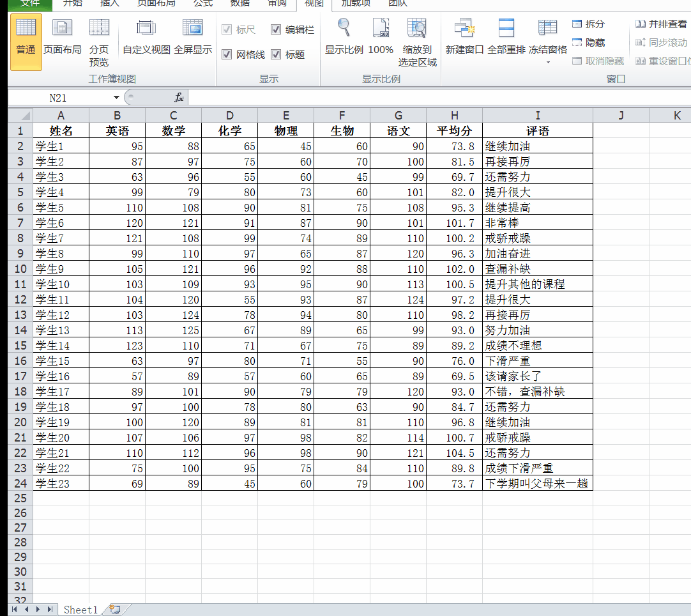Switch to Full Screen (全屏显示)
Viewport: 691px width, 616px height.
193,37
